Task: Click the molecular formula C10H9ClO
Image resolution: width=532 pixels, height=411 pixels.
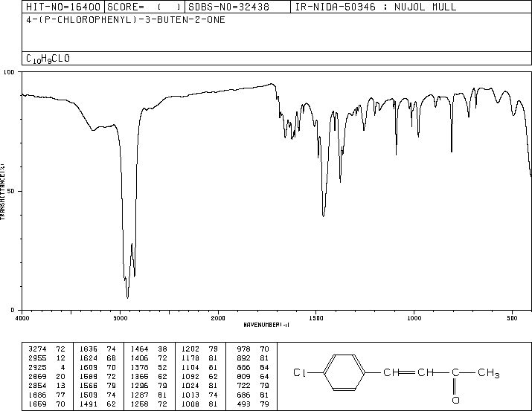Action: click(48, 59)
